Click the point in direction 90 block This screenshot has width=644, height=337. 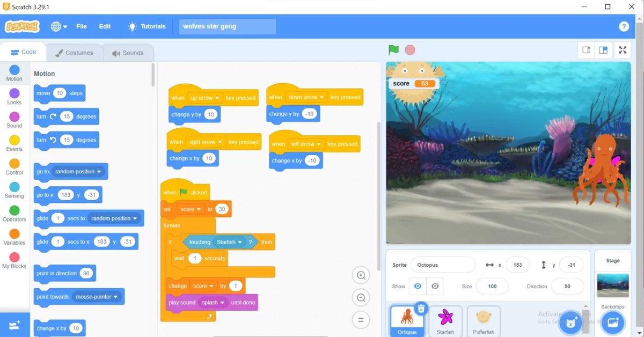point(65,273)
